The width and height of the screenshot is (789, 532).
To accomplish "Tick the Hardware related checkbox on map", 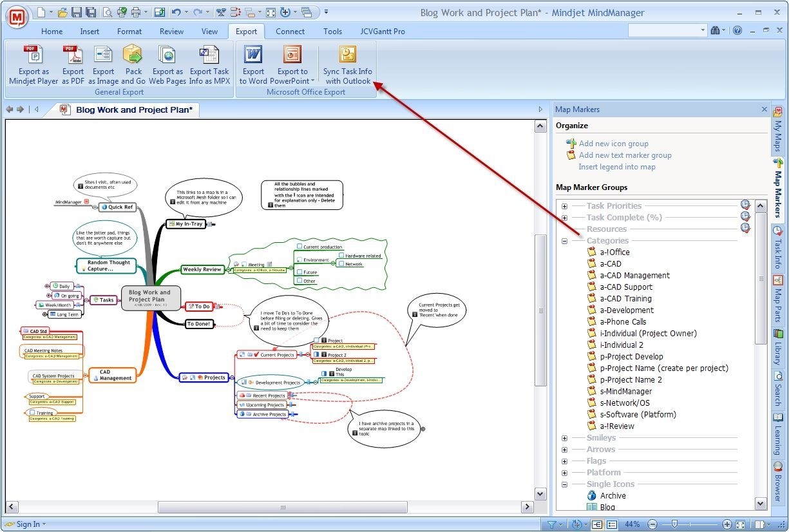I will tap(341, 256).
